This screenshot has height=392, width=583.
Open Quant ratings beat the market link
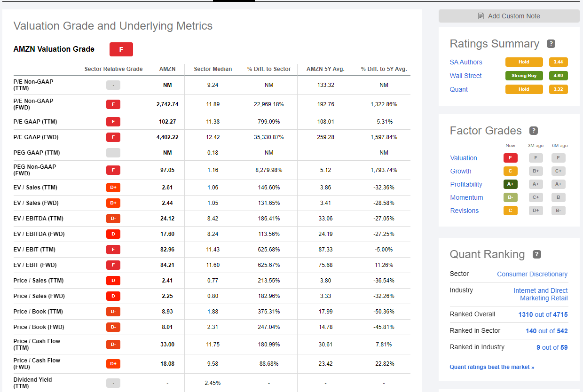pos(492,367)
